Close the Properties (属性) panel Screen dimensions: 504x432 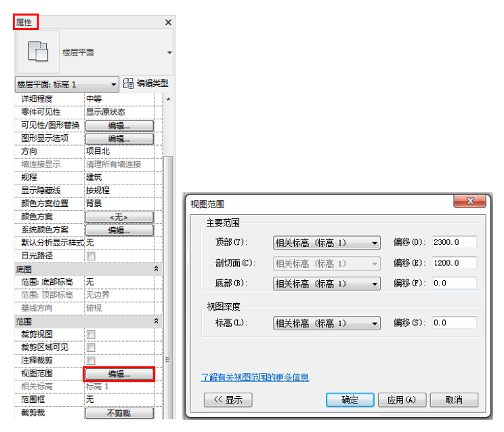(169, 22)
